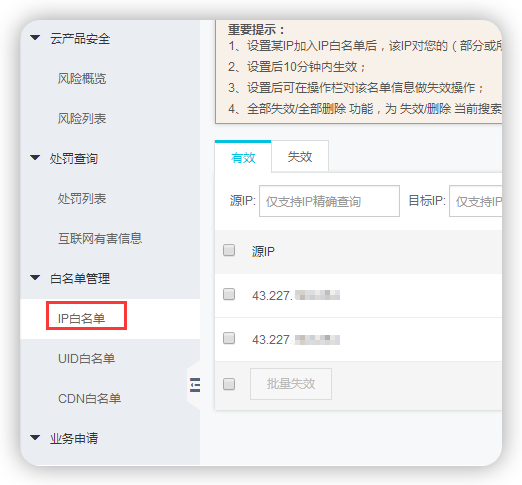Expand the 业务申请 section arrow
Screen dimensions: 522x485
[35, 437]
